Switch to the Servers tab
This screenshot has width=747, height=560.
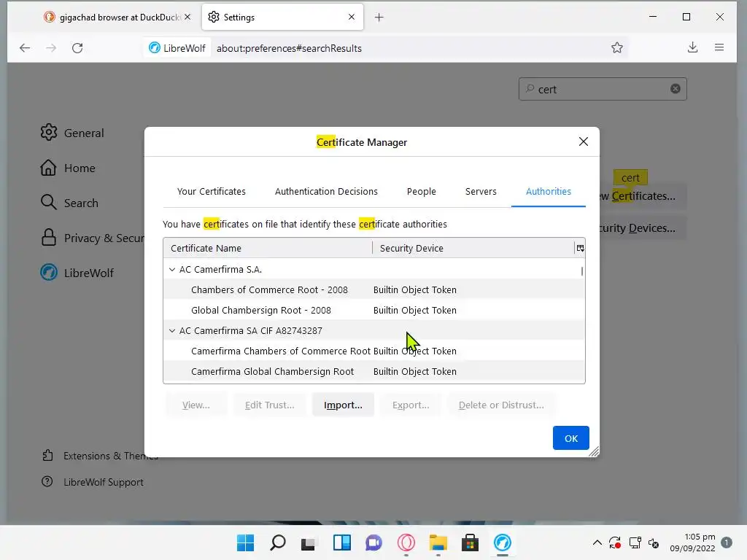[481, 192]
